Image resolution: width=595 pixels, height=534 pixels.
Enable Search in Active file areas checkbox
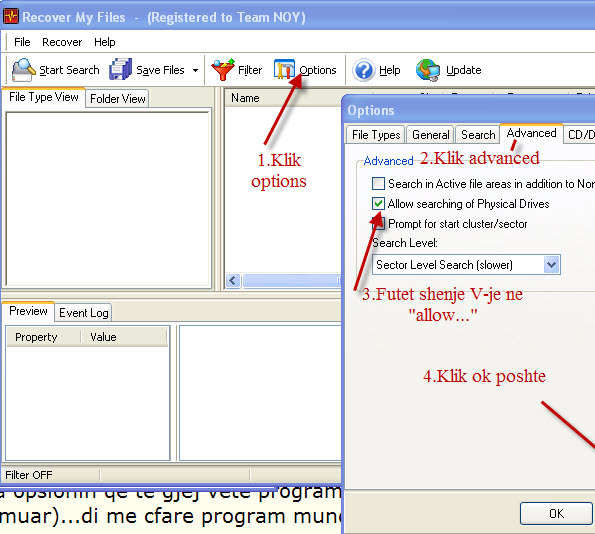click(378, 184)
